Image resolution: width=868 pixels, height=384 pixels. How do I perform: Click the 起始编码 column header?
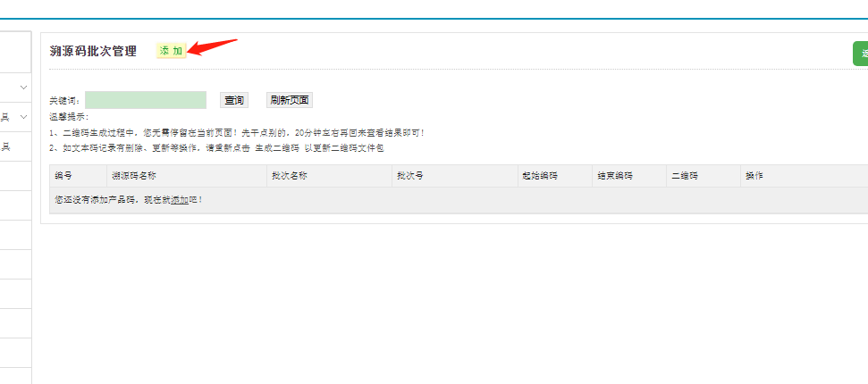coord(540,176)
